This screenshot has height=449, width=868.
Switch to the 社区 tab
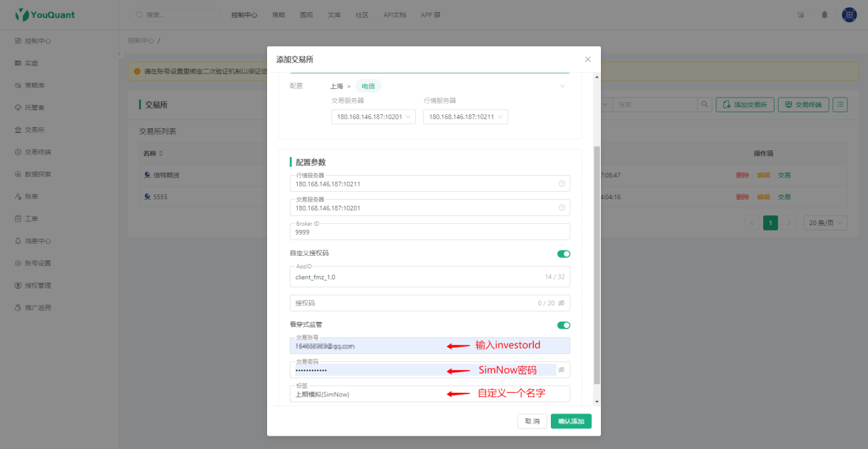coord(361,14)
